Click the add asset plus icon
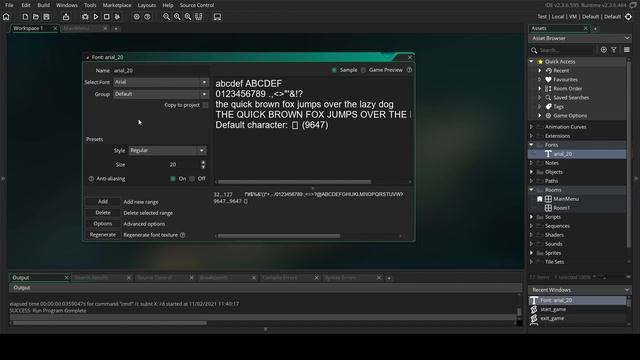The height and width of the screenshot is (360, 640). 604,50
